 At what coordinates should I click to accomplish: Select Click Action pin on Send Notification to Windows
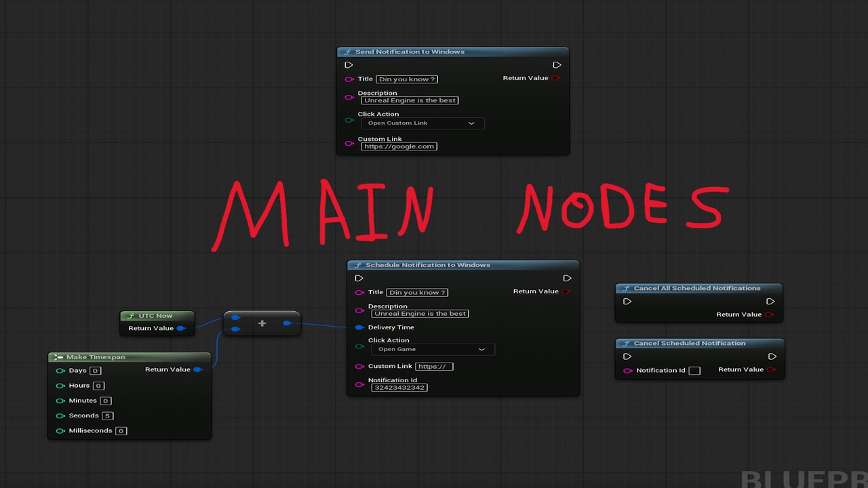(x=349, y=120)
